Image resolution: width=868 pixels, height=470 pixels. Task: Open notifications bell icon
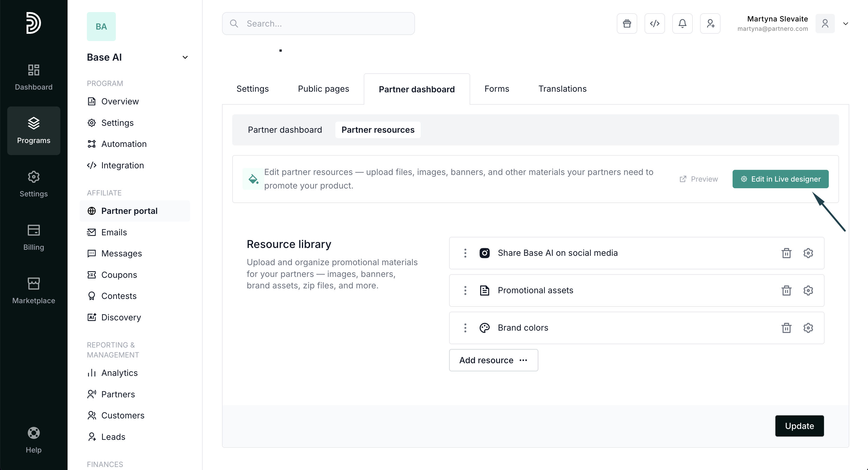[682, 24]
